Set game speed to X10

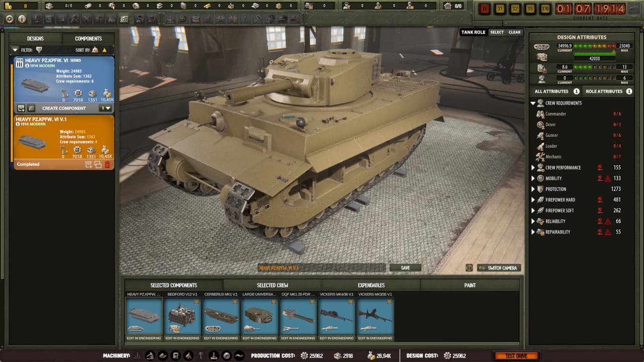(545, 9)
